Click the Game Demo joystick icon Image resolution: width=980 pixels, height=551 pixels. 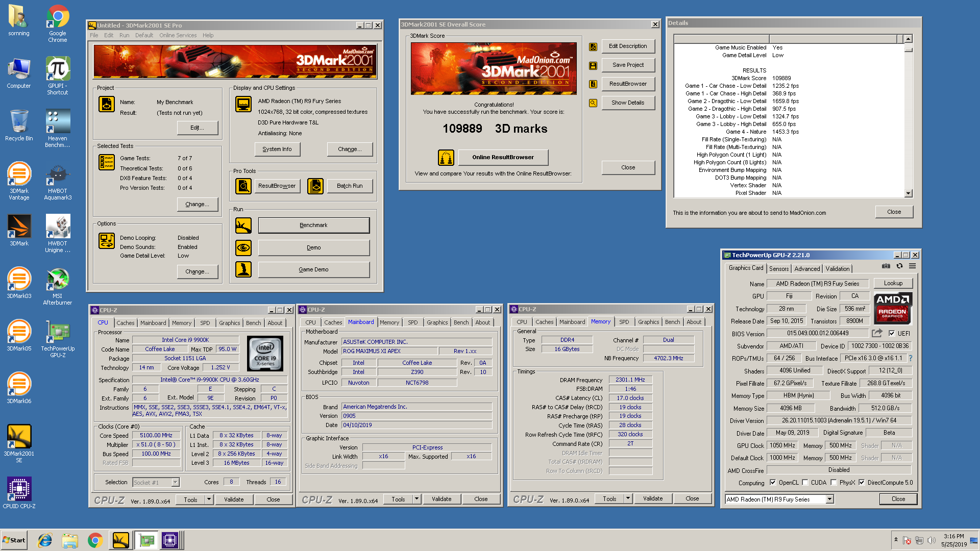[x=243, y=269]
